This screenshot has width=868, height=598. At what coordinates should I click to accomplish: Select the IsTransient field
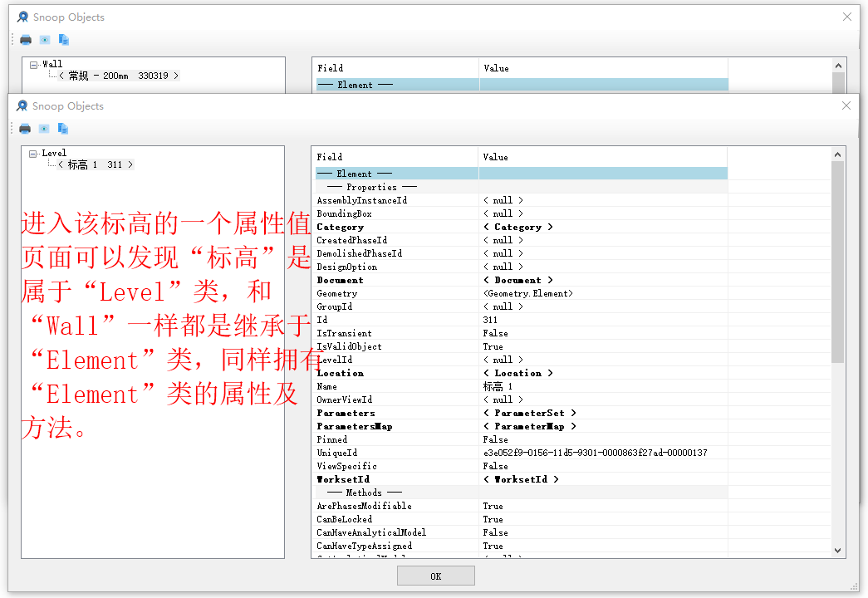(x=345, y=333)
